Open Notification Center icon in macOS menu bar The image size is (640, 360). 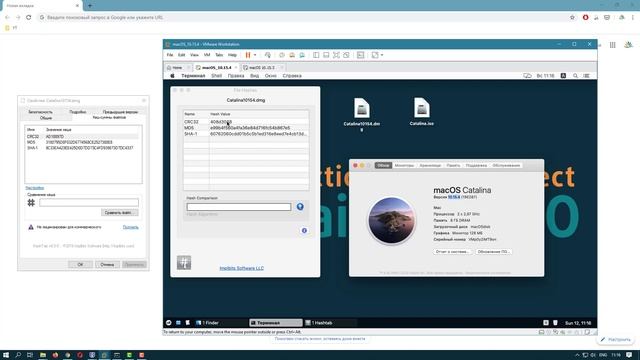(587, 76)
